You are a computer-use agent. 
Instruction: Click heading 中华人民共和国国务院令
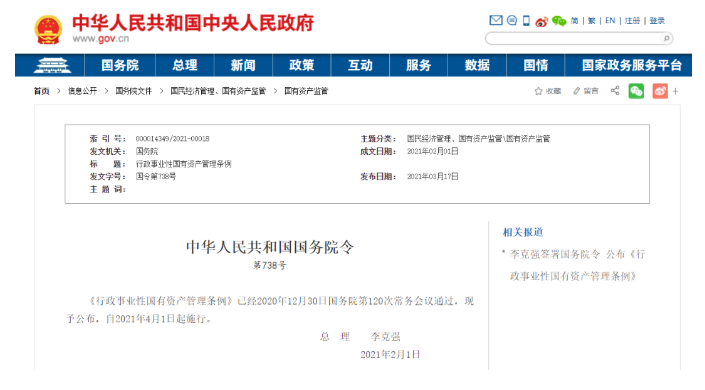(x=270, y=247)
